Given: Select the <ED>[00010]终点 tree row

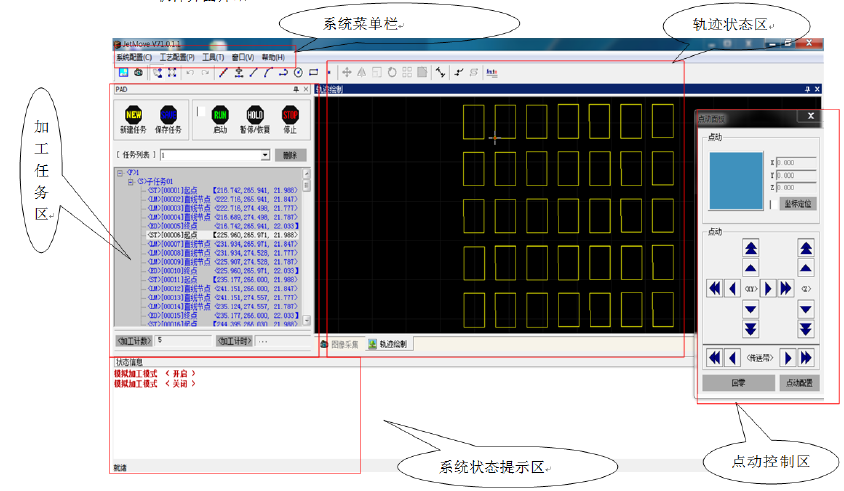Looking at the screenshot, I should click(223, 271).
